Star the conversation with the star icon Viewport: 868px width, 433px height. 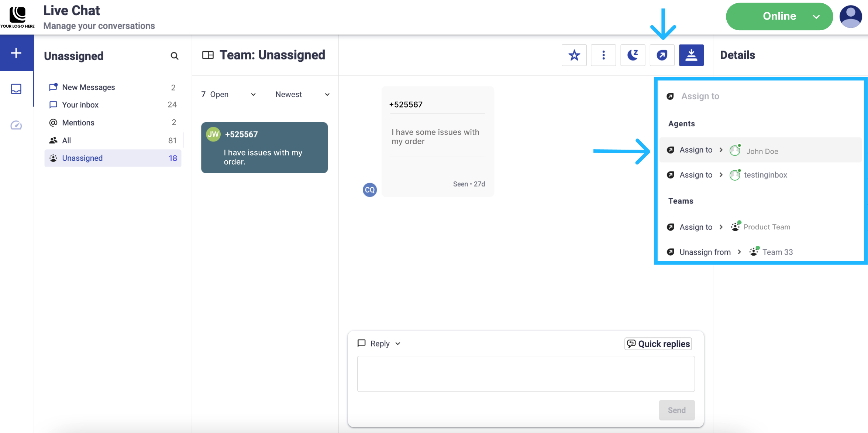tap(574, 55)
